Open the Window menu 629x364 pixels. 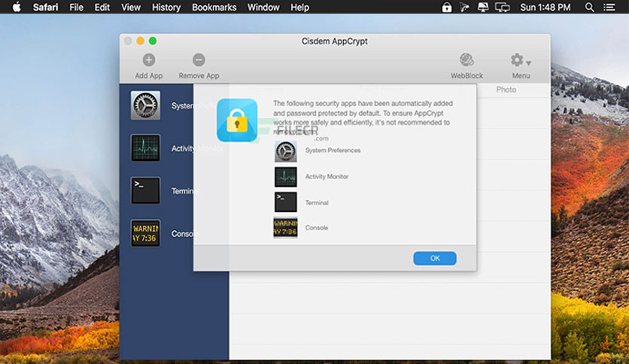tap(263, 8)
